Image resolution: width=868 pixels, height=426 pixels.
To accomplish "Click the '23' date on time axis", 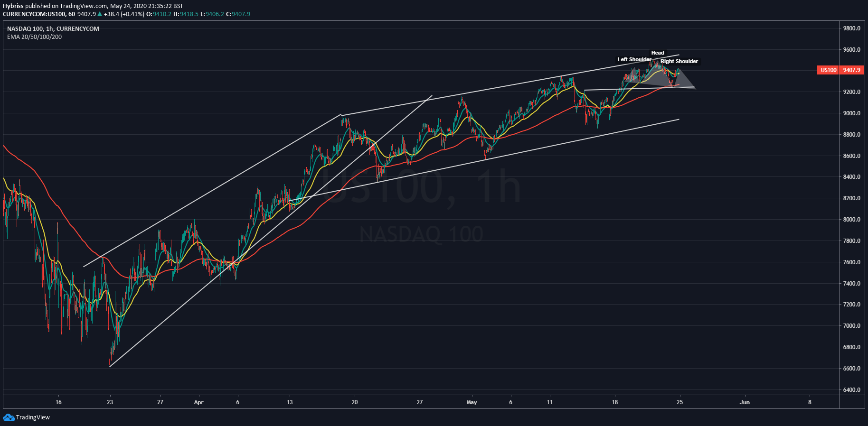I will [110, 402].
